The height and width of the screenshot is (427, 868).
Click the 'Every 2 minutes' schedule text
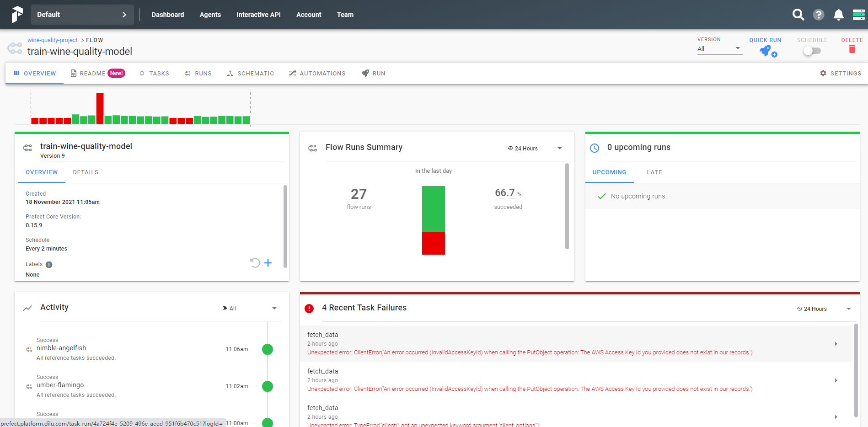46,249
